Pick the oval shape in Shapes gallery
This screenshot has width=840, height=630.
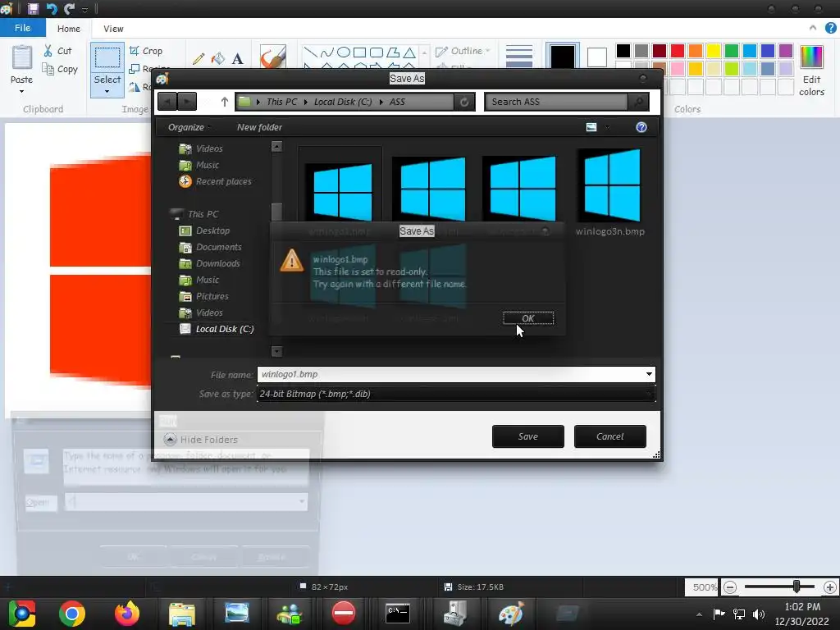(x=344, y=52)
